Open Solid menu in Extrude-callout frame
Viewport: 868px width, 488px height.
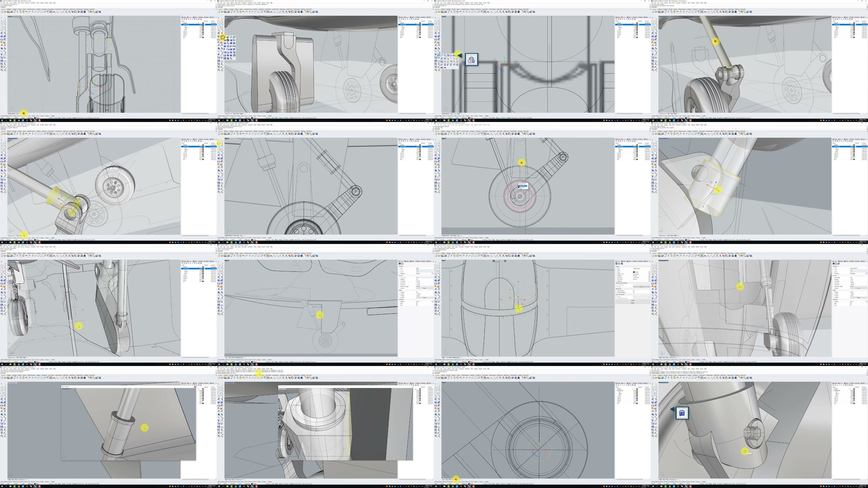[x=670, y=369]
